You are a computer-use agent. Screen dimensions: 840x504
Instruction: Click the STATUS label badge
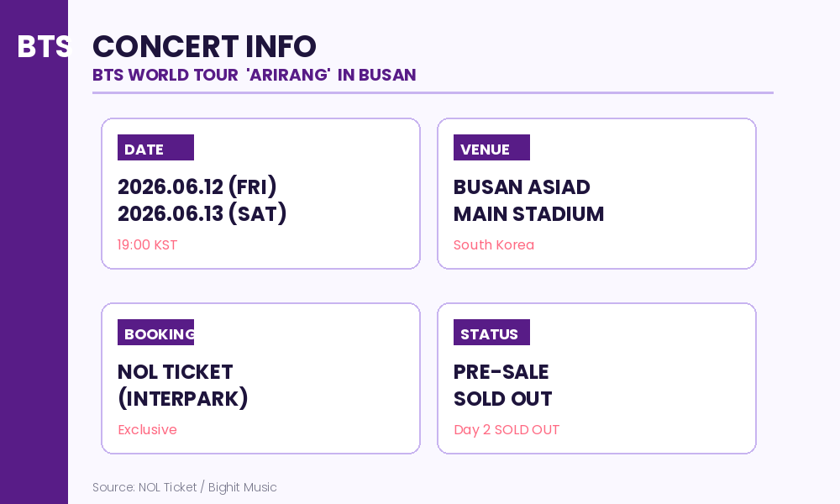coord(491,332)
